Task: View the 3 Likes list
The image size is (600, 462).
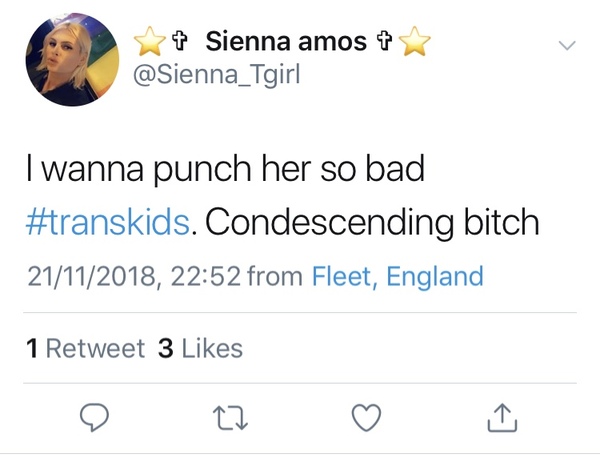Action: pyautogui.click(x=200, y=348)
